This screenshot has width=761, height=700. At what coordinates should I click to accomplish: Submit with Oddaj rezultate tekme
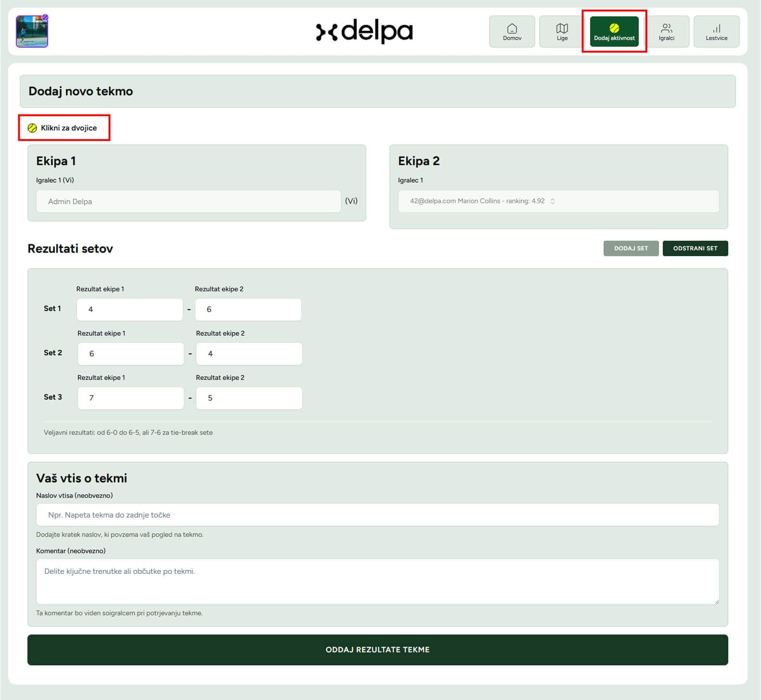point(377,650)
